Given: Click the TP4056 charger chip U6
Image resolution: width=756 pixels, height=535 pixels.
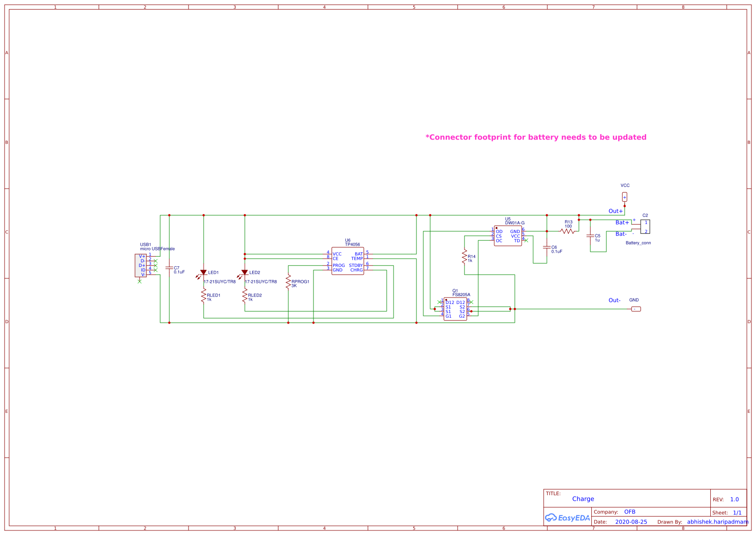Looking at the screenshot, I should (348, 261).
